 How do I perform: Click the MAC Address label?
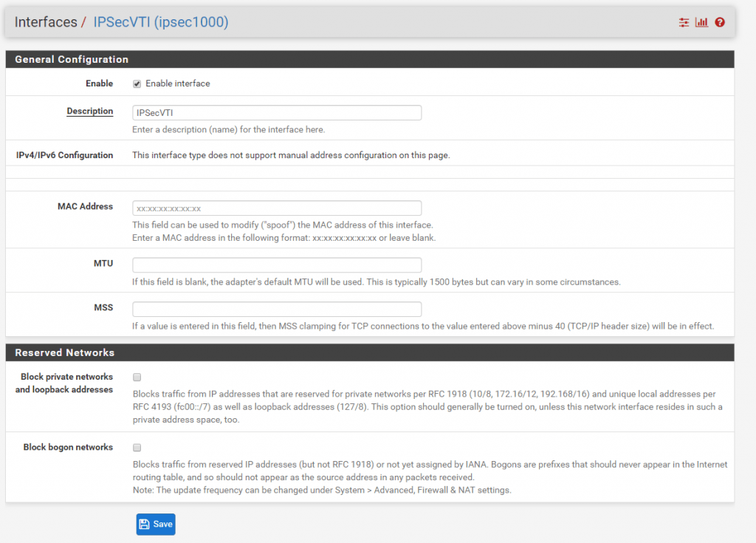pyautogui.click(x=86, y=206)
